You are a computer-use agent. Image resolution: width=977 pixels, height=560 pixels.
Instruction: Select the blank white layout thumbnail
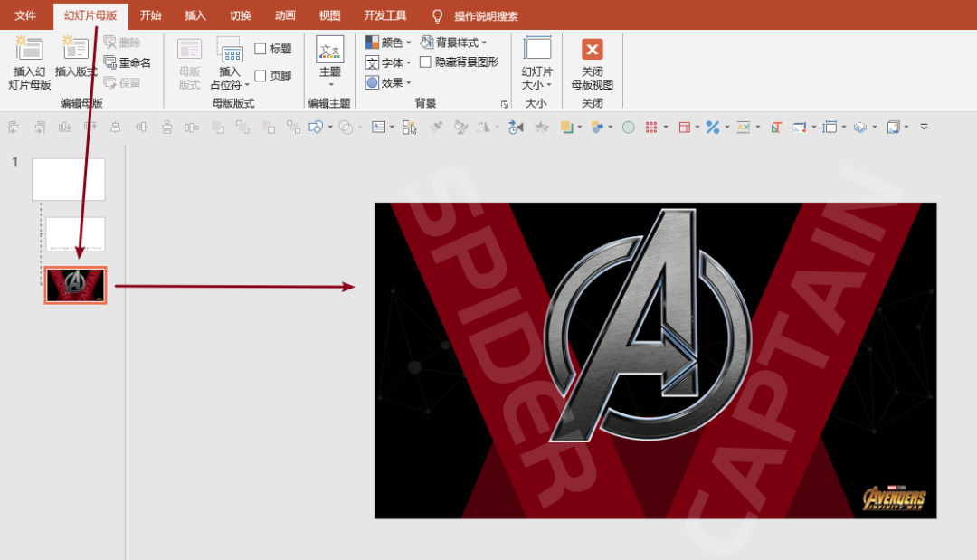(x=75, y=233)
